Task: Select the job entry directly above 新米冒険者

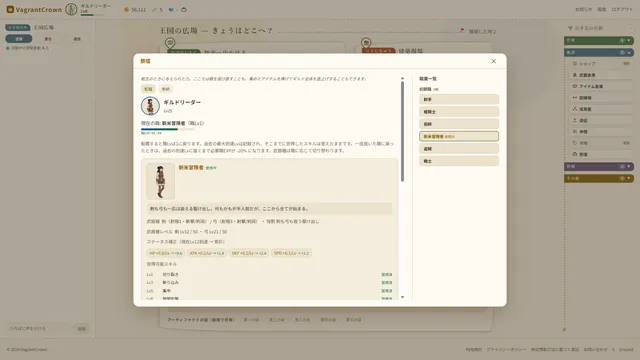Action: 459,124
